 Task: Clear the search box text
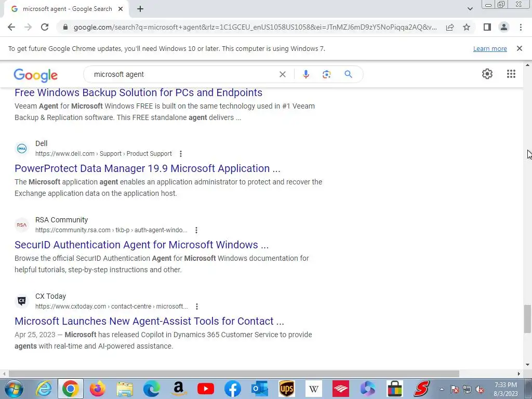pyautogui.click(x=282, y=74)
